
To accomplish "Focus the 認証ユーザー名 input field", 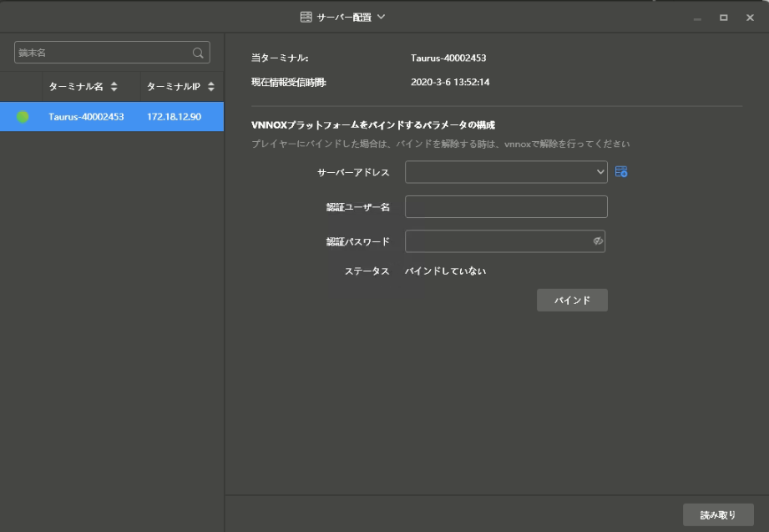I will coord(506,206).
